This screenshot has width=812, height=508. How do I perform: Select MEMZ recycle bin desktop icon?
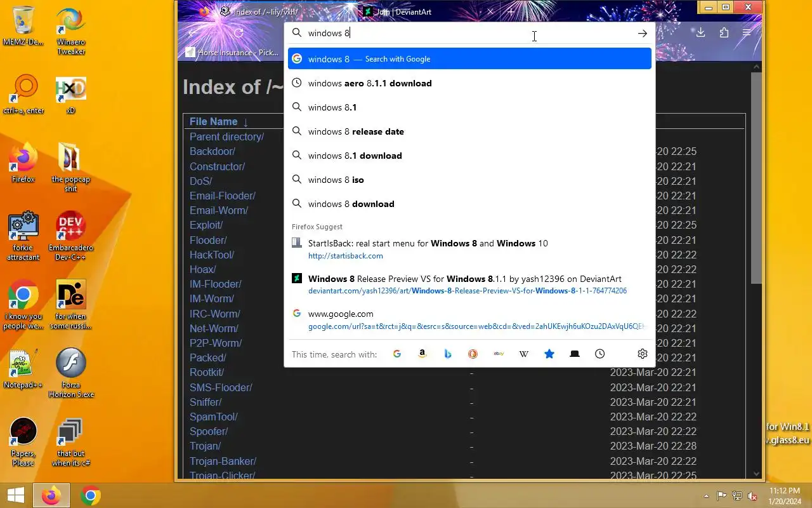[x=23, y=27]
